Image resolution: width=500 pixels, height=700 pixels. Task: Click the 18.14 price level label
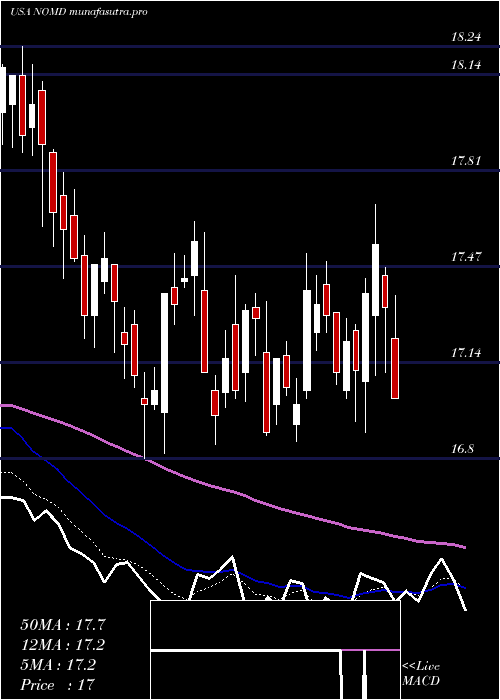(x=466, y=65)
